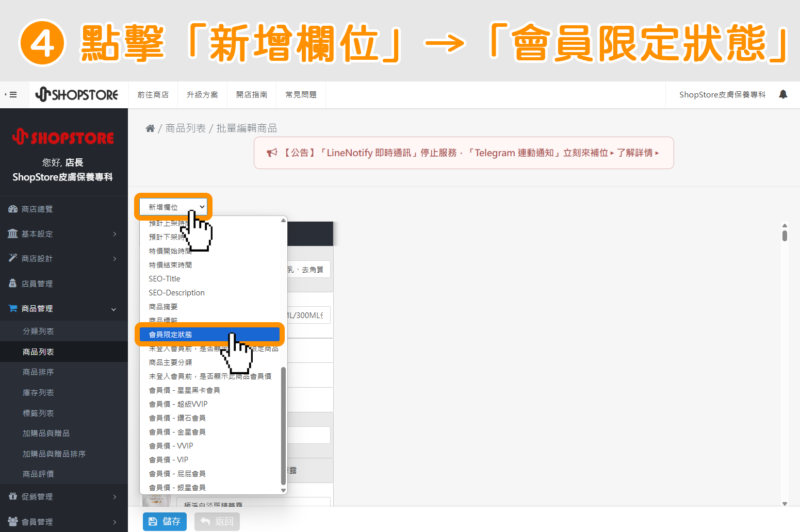Click the input field containing 去角質

[x=308, y=270]
